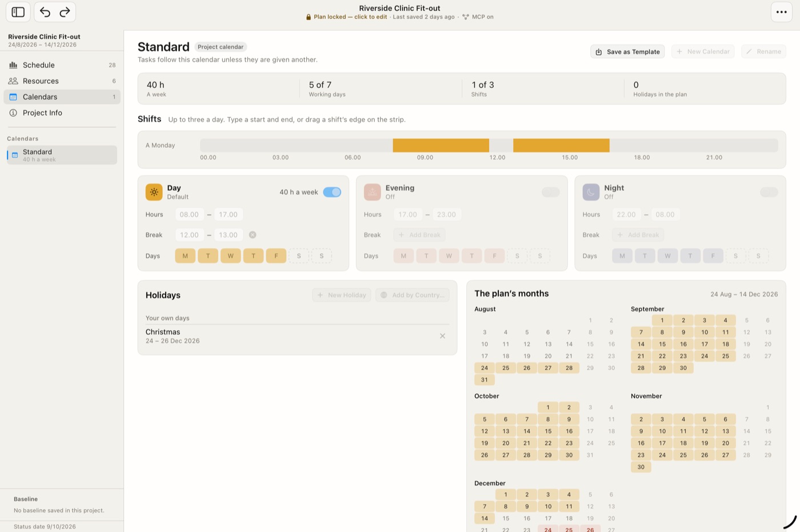
Task: Click September 15 in plan months
Action: click(662, 344)
